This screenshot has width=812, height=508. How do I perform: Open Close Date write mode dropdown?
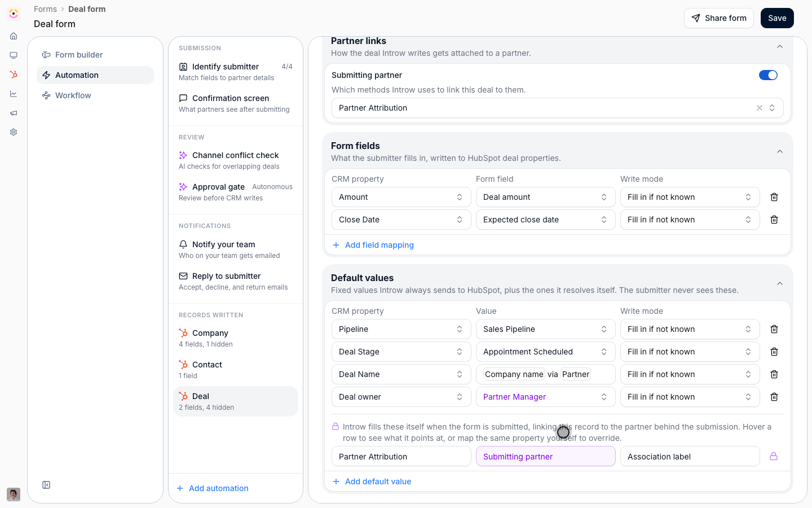pyautogui.click(x=690, y=220)
